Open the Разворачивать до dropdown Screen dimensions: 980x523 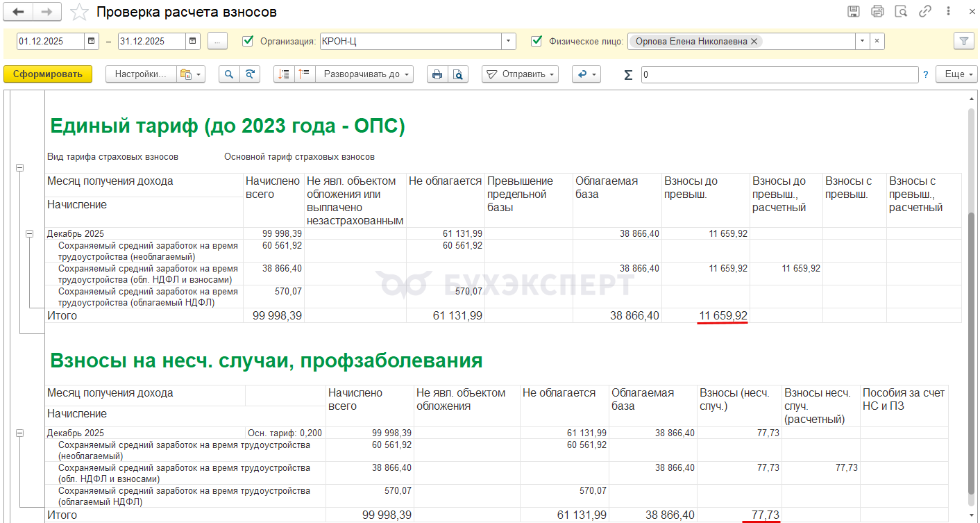coord(364,74)
